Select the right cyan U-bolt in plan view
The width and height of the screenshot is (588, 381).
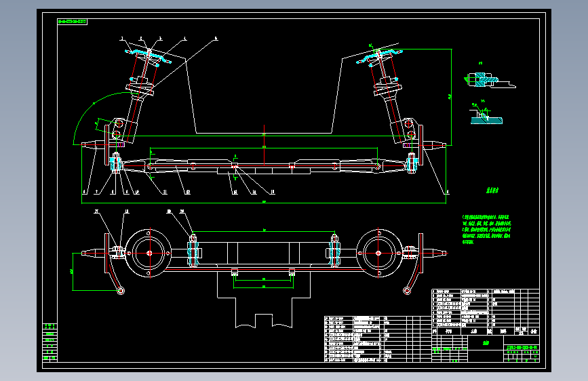coord(334,252)
